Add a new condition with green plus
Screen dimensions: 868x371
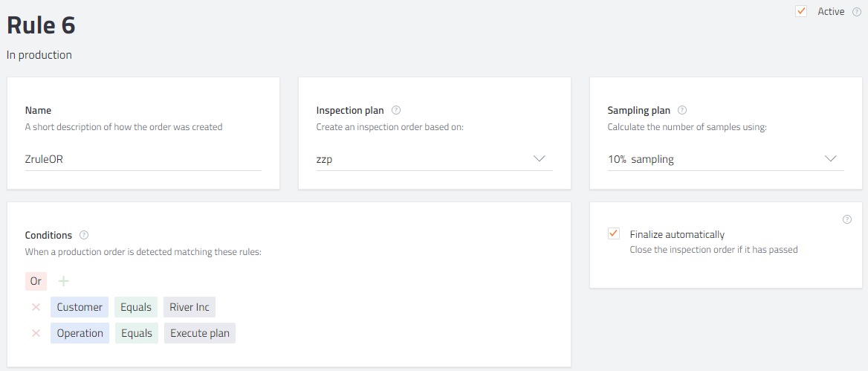click(x=64, y=281)
